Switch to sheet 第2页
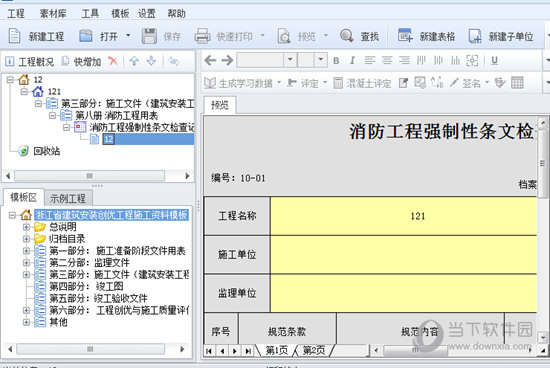The image size is (550, 368). (314, 350)
